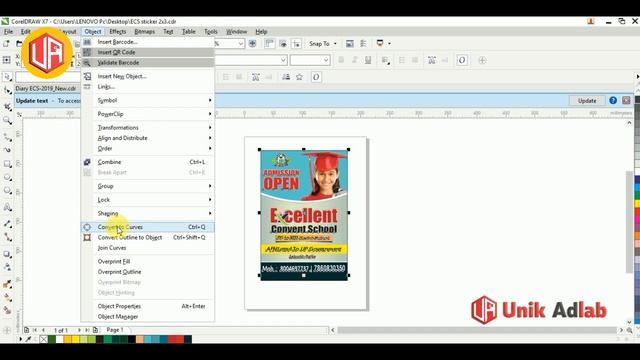Viewport: 640px width, 360px height.
Task: Choose Insert QR Code menu entry
Action: [x=148, y=52]
